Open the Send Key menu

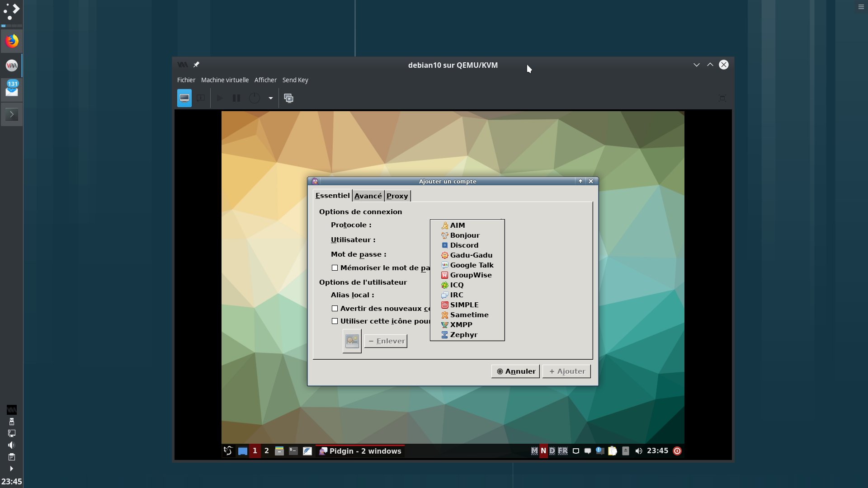coord(295,80)
